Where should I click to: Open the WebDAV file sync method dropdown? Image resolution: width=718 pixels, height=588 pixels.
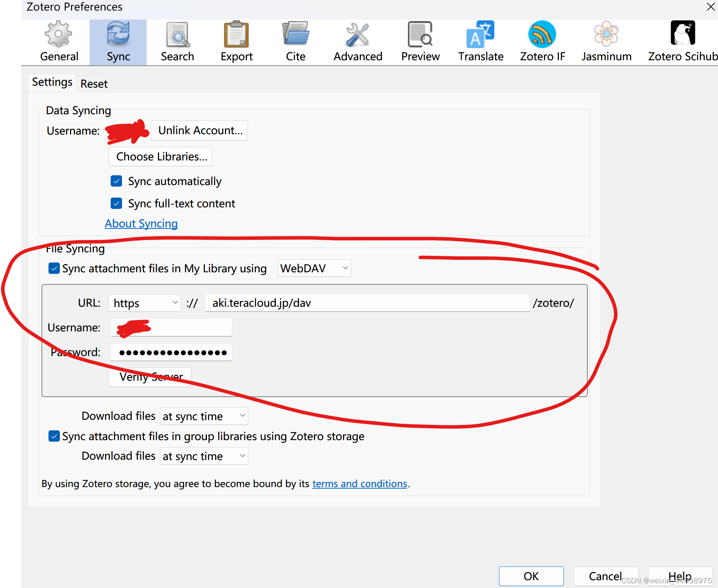pyautogui.click(x=314, y=268)
